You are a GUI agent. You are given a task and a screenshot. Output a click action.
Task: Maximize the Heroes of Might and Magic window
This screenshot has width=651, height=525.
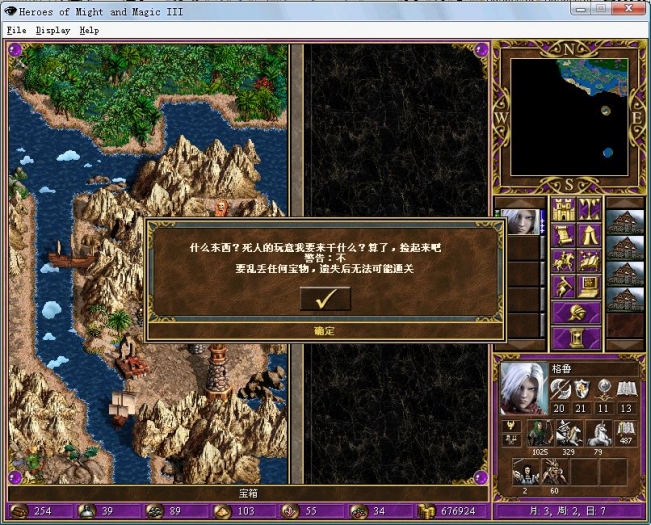(601, 8)
